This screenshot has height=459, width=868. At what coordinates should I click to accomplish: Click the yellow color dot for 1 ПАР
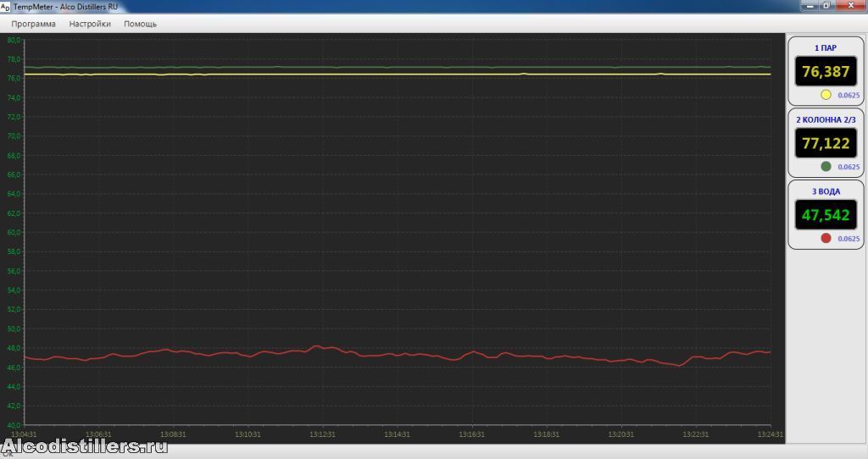coord(826,95)
